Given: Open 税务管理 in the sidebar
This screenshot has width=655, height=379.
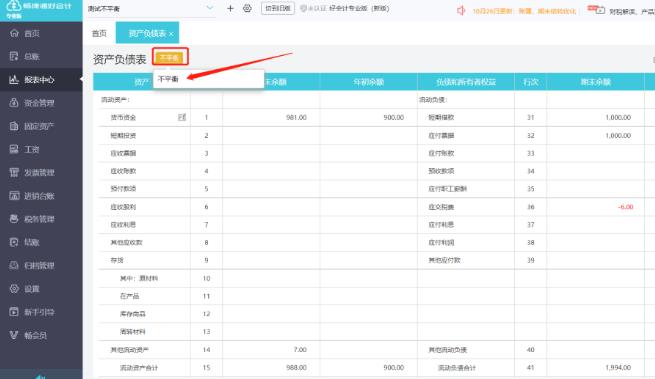Looking at the screenshot, I should [x=41, y=219].
